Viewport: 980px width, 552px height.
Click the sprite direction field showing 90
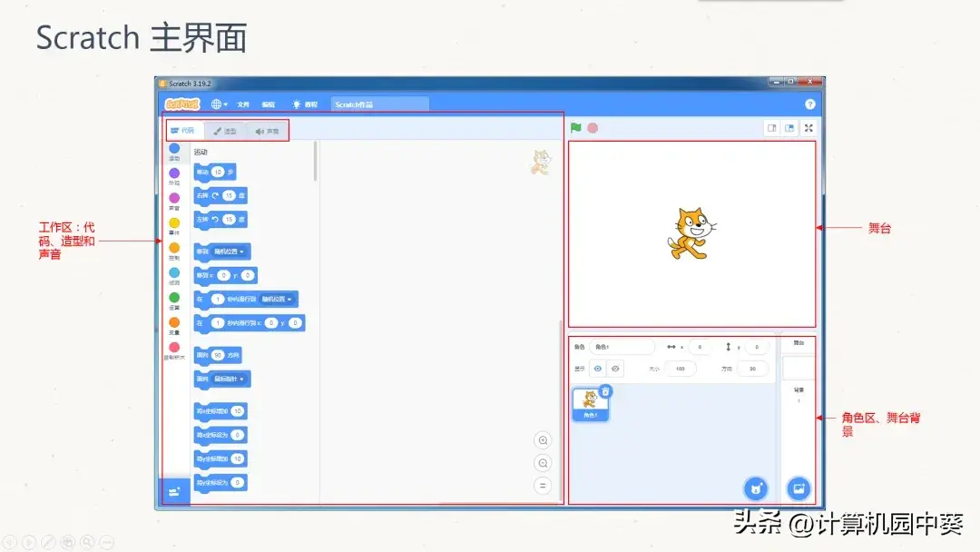coord(752,369)
